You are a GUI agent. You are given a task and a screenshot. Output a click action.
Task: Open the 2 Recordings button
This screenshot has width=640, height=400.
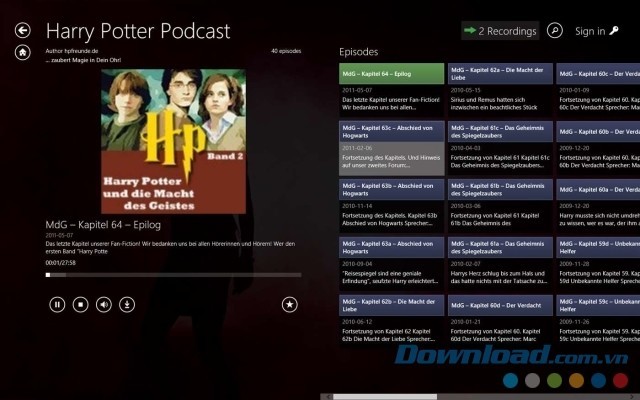(500, 31)
